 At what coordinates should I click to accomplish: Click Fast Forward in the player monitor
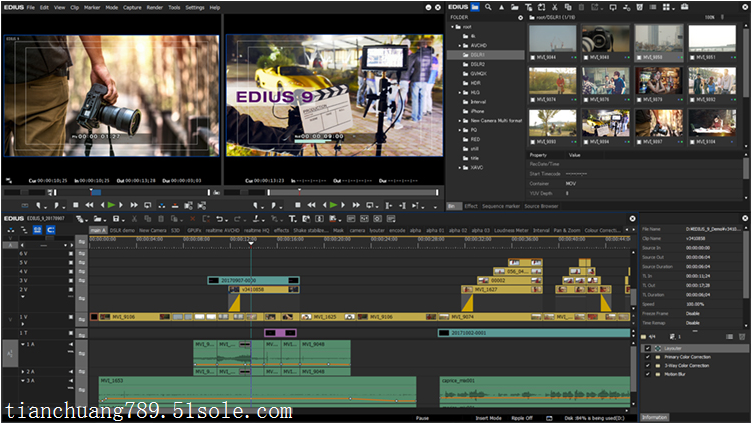(x=134, y=205)
